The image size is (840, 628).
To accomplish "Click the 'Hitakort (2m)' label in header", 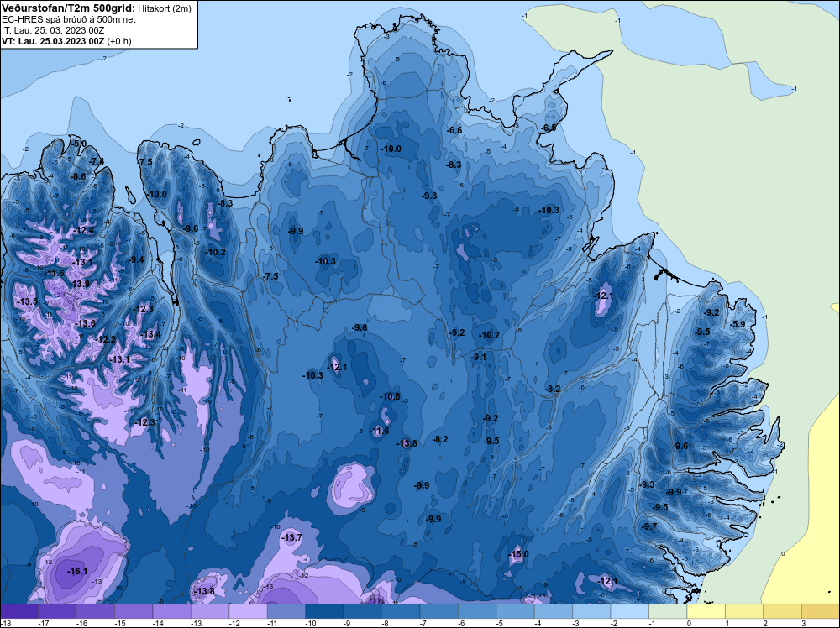I will pos(164,8).
